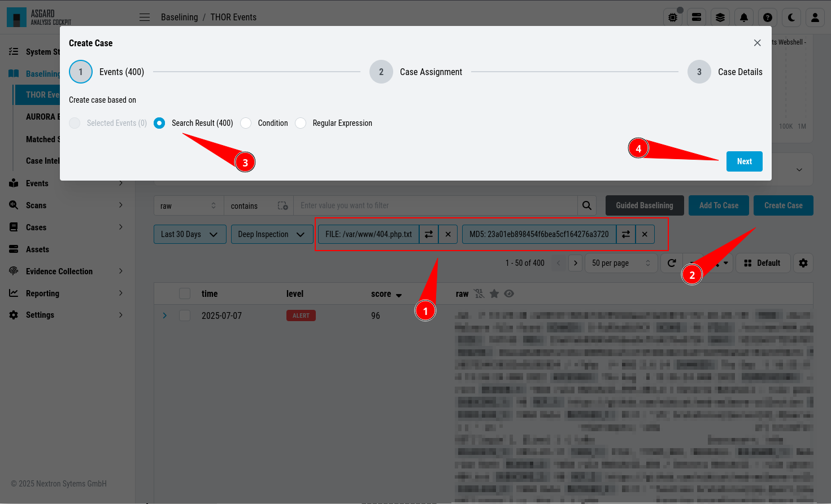The height and width of the screenshot is (504, 831).
Task: Expand the Cases sidebar section
Action: (121, 227)
